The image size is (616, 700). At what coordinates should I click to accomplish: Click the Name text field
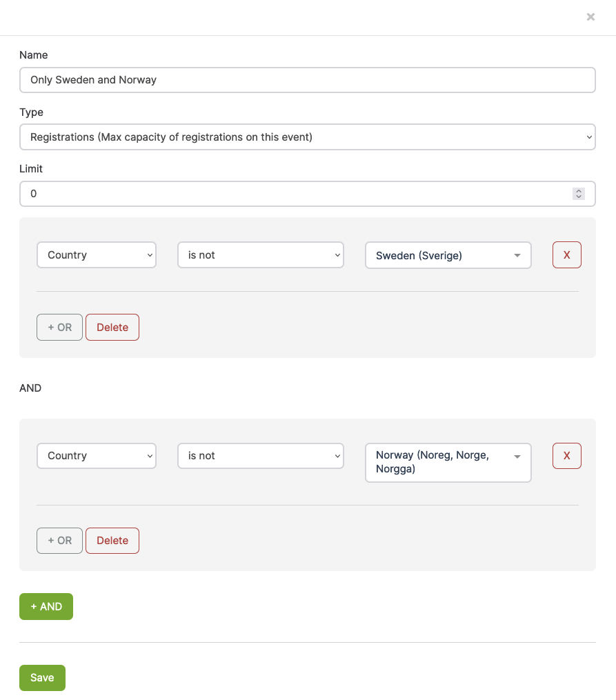(307, 80)
